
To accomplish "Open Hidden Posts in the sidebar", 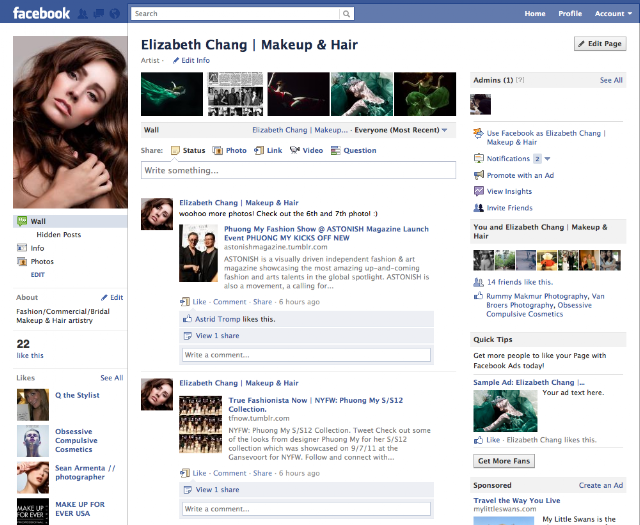I will click(59, 234).
